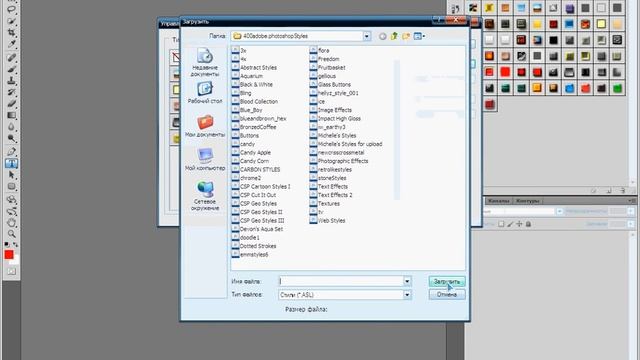Toggle Quick Mask mode

click(11, 271)
